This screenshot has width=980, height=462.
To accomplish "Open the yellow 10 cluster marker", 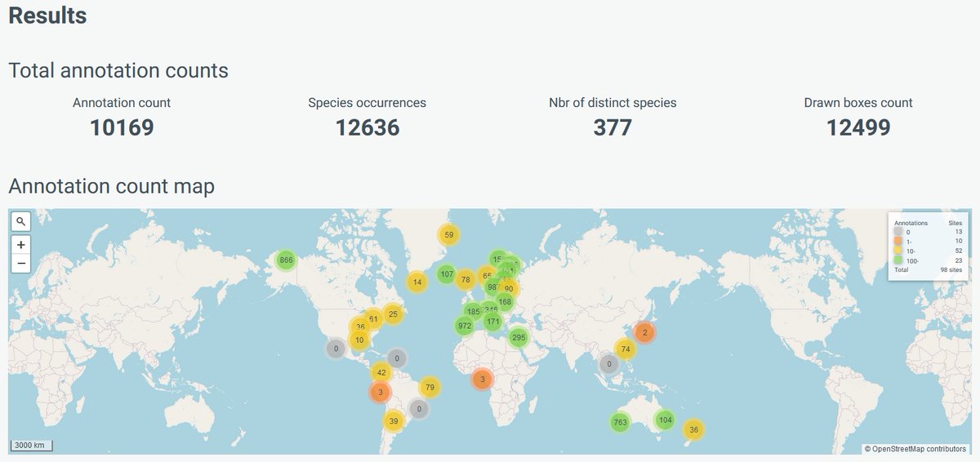I will (359, 340).
